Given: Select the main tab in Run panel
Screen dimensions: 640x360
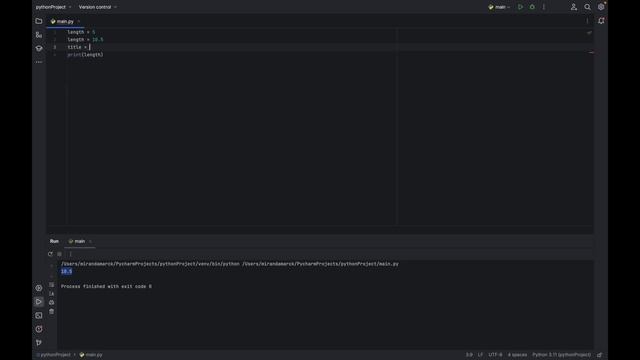Looking at the screenshot, I should [77, 241].
